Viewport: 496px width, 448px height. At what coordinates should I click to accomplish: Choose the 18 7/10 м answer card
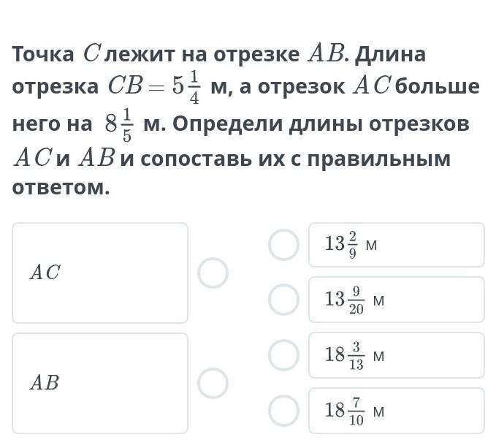pyautogui.click(x=396, y=411)
